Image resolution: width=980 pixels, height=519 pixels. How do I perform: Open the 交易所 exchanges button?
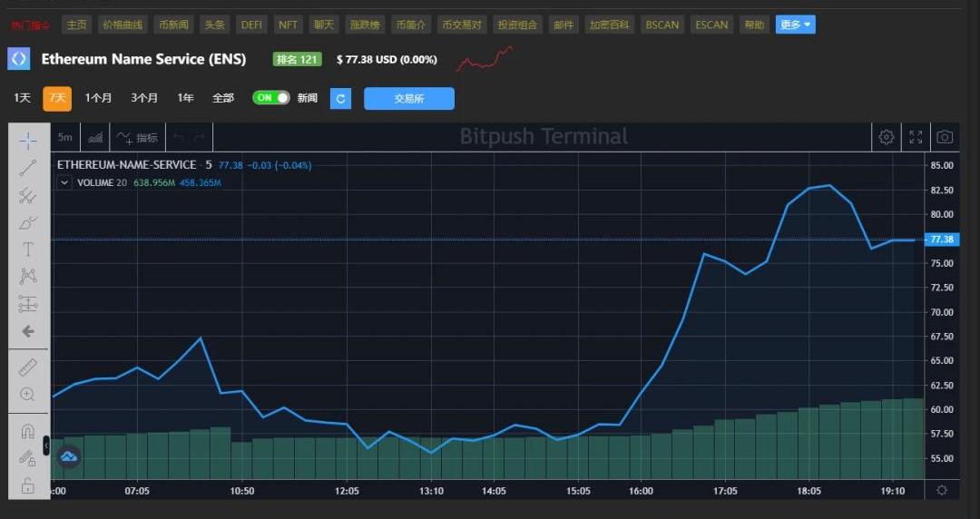pos(409,98)
